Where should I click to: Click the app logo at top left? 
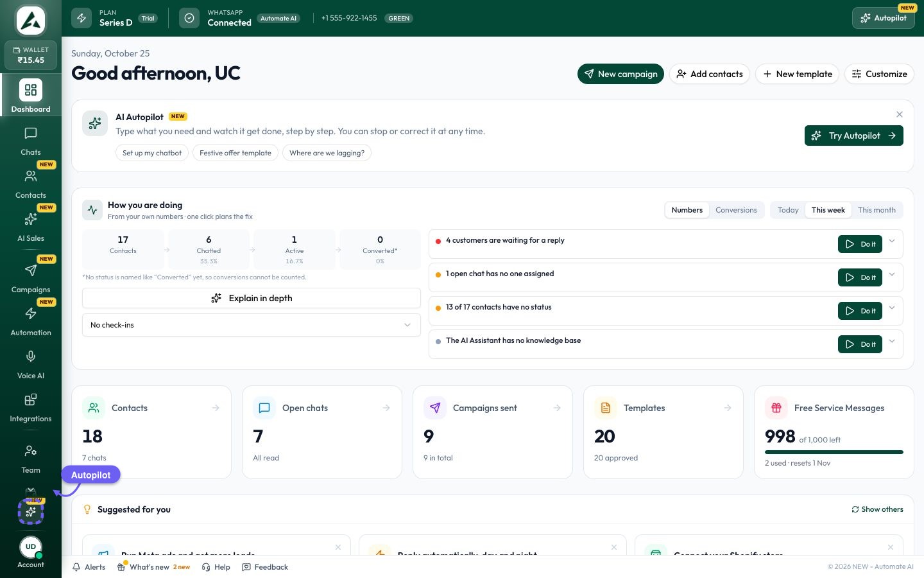pyautogui.click(x=31, y=21)
